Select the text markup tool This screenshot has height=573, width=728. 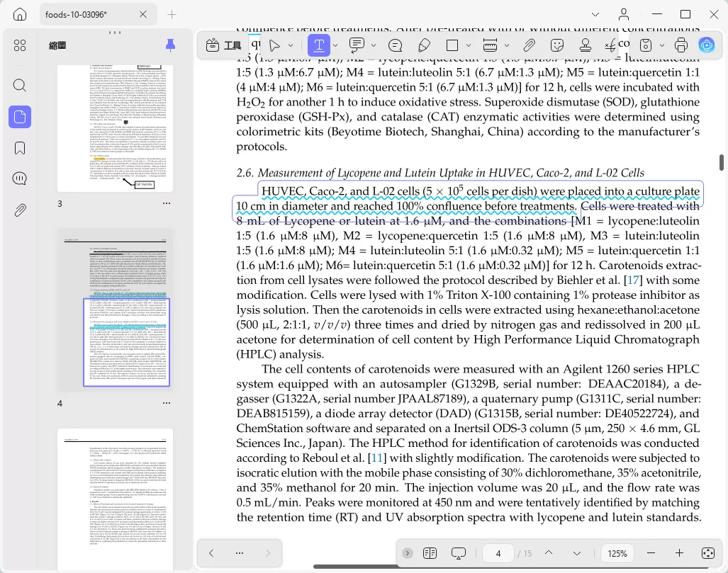pyautogui.click(x=319, y=45)
